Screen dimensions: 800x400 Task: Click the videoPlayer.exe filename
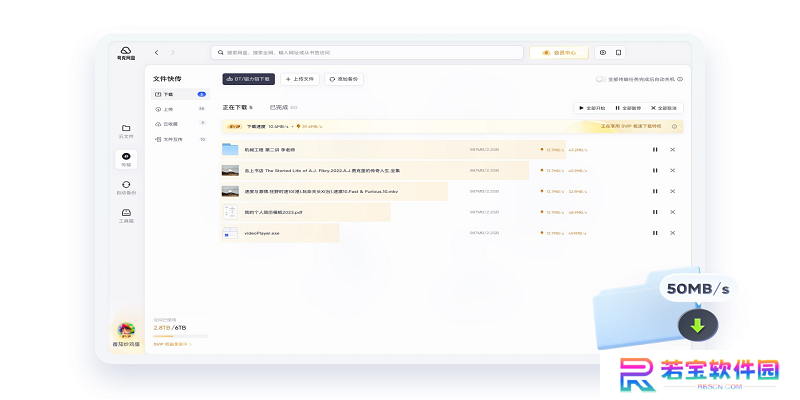click(x=262, y=233)
